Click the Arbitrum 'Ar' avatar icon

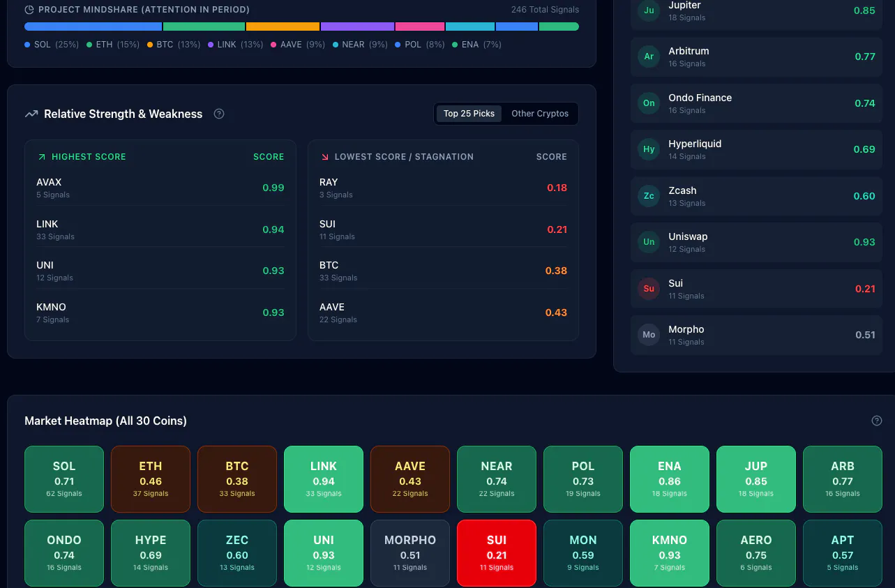(649, 56)
